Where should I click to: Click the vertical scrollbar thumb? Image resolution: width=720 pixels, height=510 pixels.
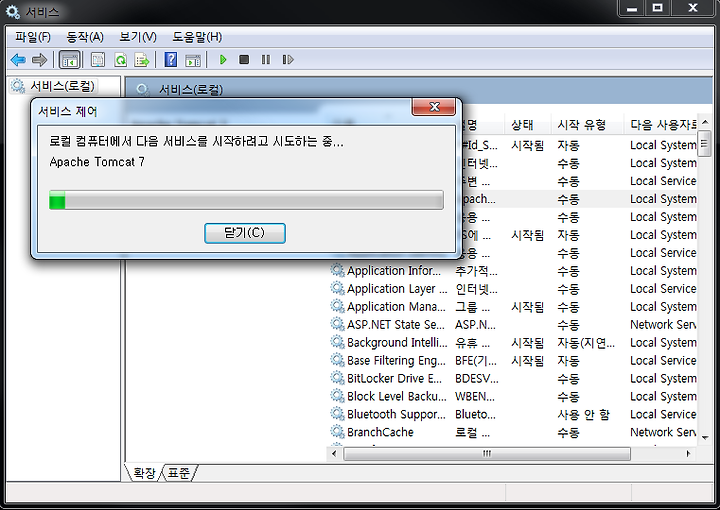point(704,144)
